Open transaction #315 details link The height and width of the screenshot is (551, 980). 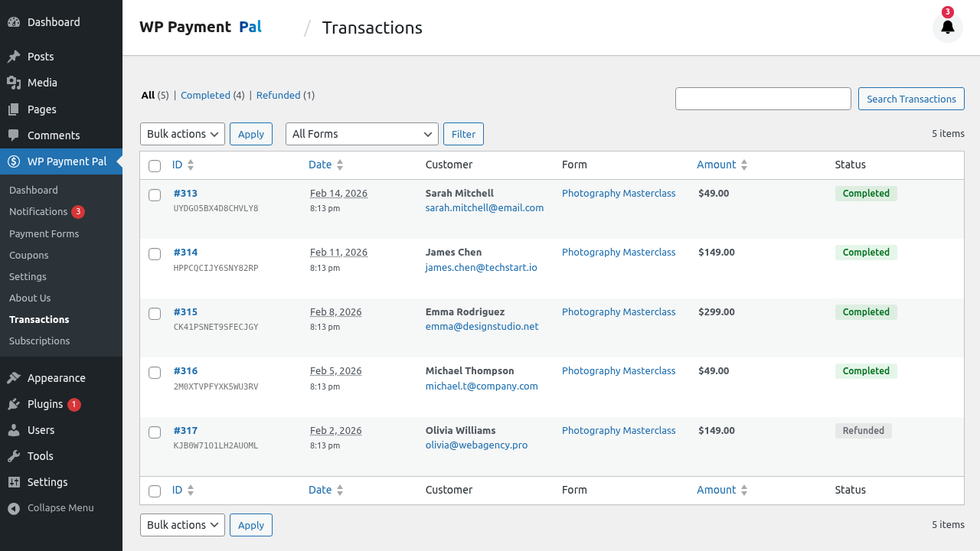click(185, 311)
